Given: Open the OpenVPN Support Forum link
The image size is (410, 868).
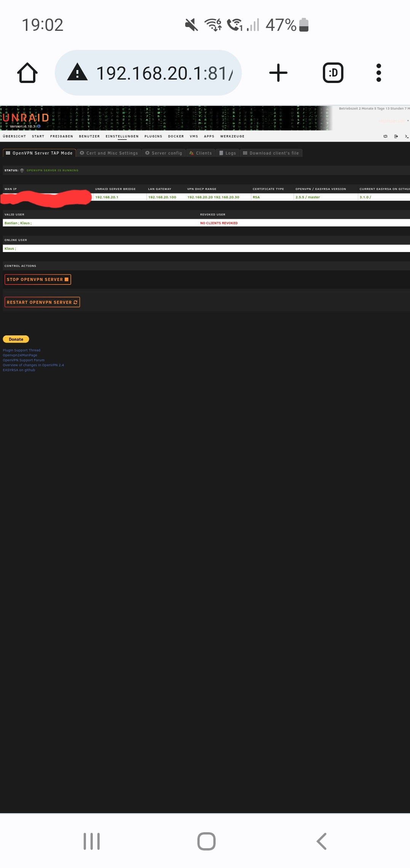Looking at the screenshot, I should click(x=24, y=360).
